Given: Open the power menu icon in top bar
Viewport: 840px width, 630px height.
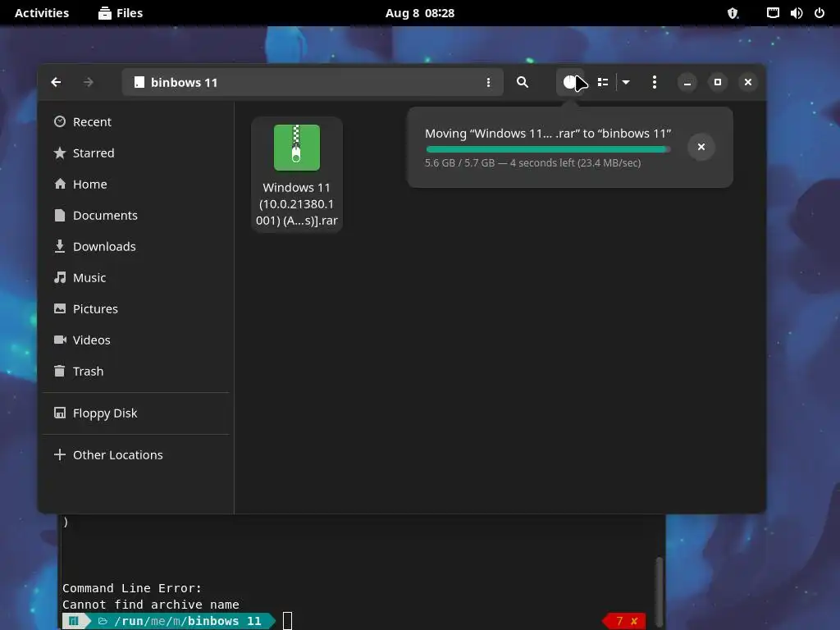Looking at the screenshot, I should point(819,13).
